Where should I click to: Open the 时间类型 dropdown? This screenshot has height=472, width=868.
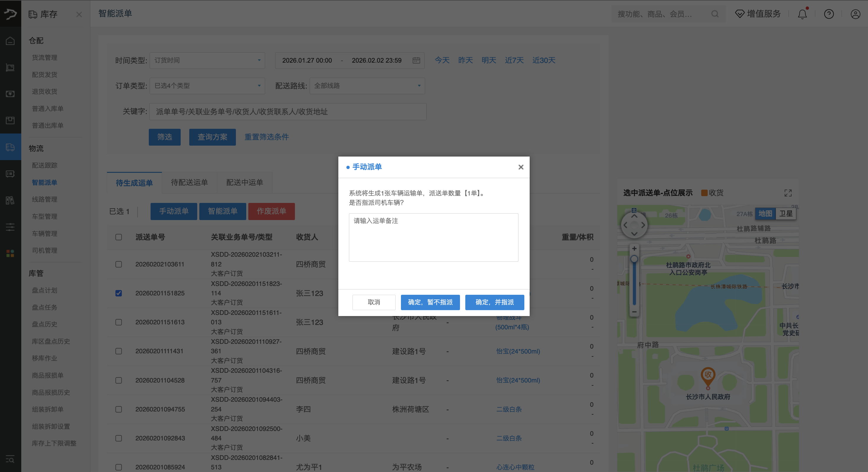pos(207,60)
